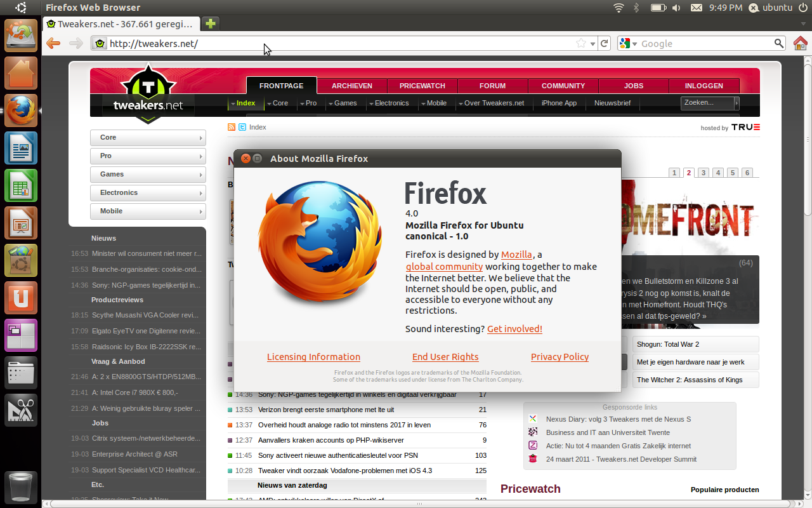Open the list all tabs dropdown
This screenshot has height=508, width=812.
point(804,23)
